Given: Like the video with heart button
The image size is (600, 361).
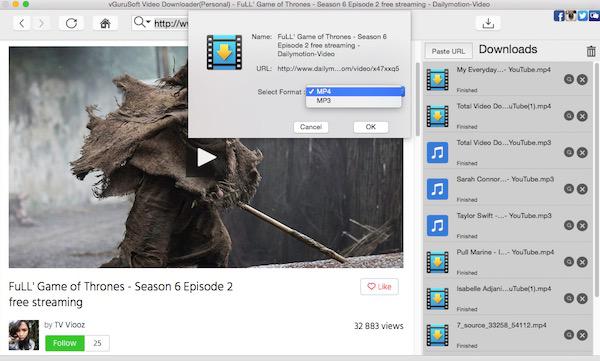Looking at the screenshot, I should coord(379,286).
